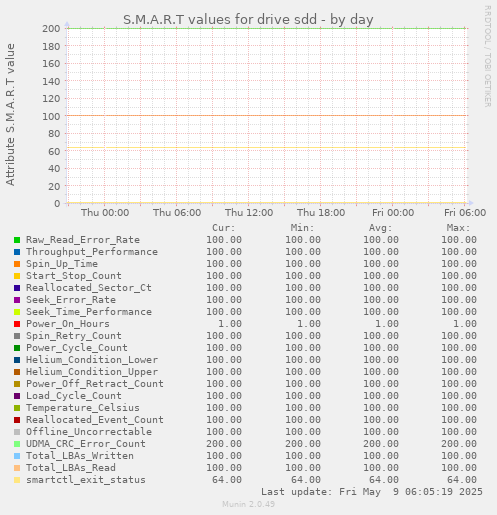
Task: Click the green Raw_Read_Error_Rate legend swatch
Action: pyautogui.click(x=17, y=240)
